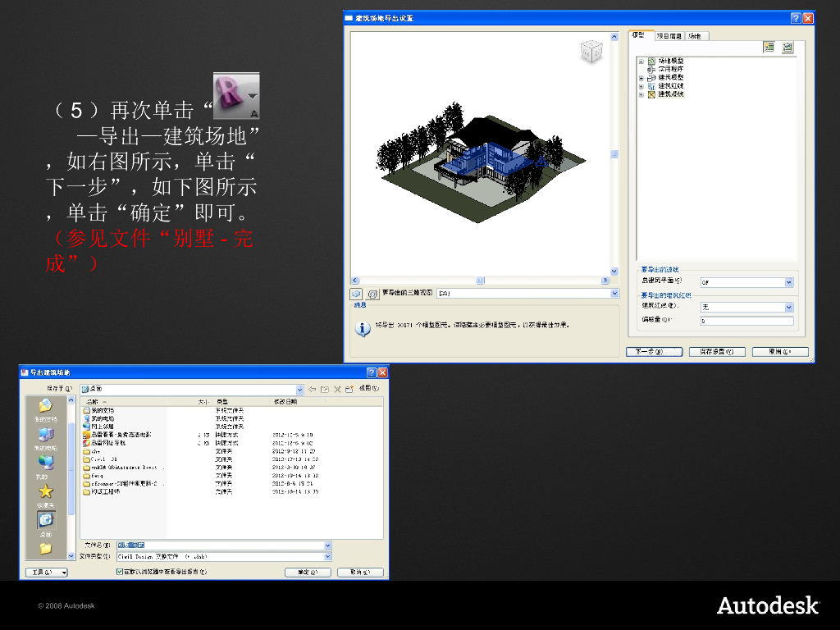Click the Up one level folder icon

(325, 389)
